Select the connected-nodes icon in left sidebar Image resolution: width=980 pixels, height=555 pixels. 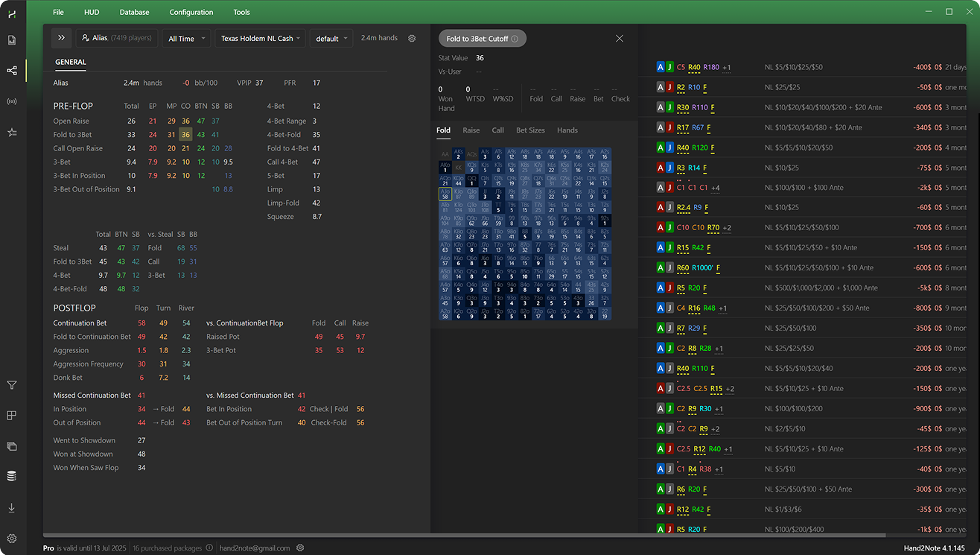12,70
